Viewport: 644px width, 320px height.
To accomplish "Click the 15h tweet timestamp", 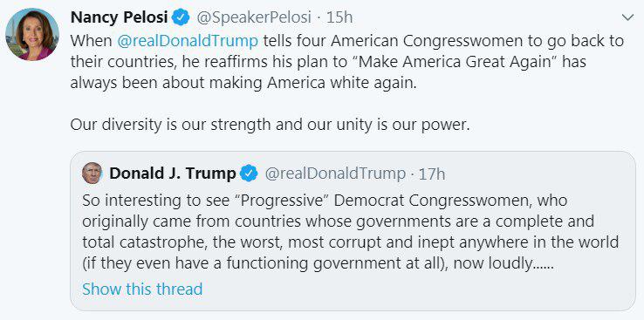I will point(339,17).
